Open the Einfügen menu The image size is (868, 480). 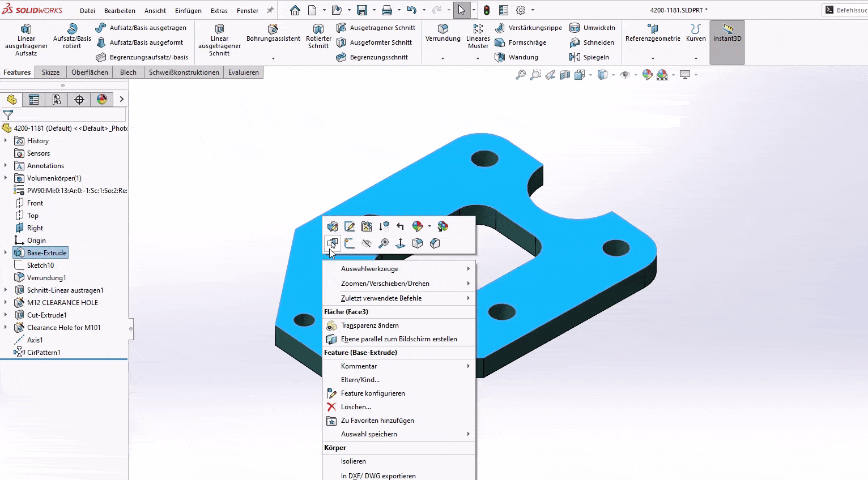[x=188, y=11]
